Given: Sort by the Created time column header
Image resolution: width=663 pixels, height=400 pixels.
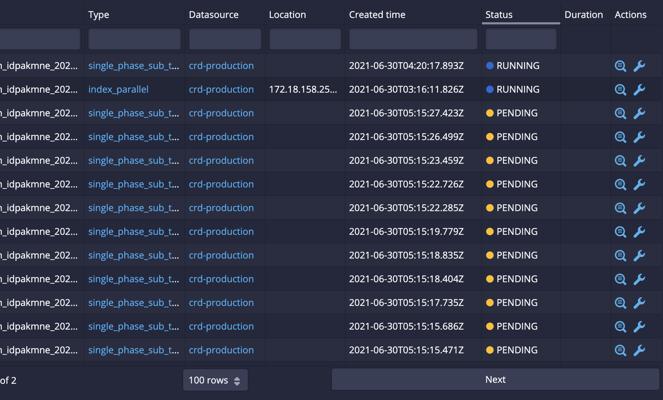Looking at the screenshot, I should [377, 15].
